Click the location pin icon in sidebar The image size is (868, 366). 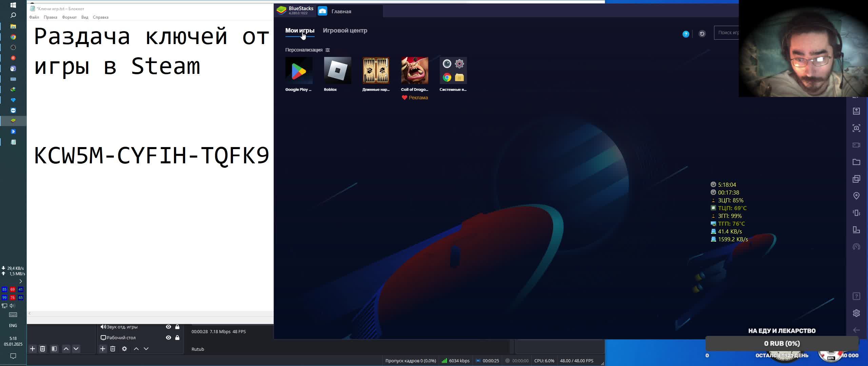[856, 196]
